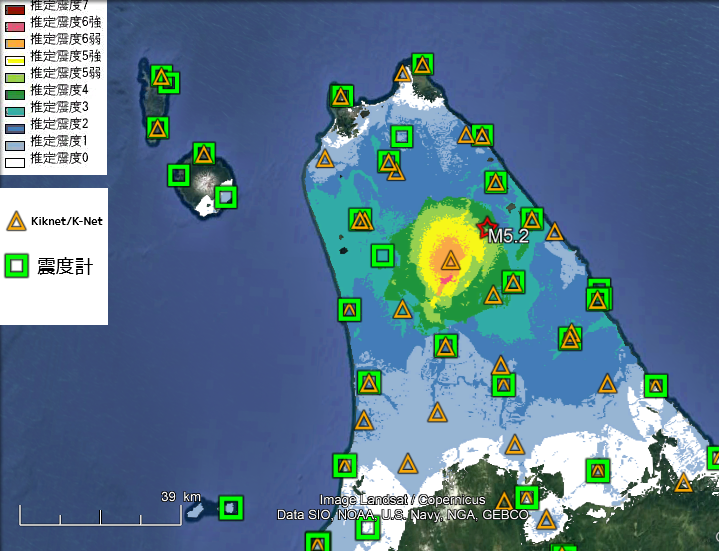Select the Kiknet/K-Net legend text

coord(65,221)
